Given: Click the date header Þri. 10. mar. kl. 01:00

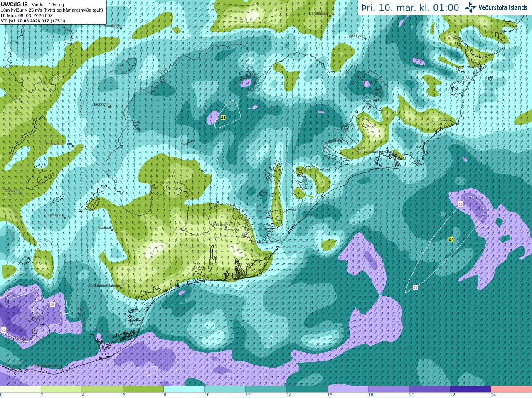Looking at the screenshot, I should point(410,8).
